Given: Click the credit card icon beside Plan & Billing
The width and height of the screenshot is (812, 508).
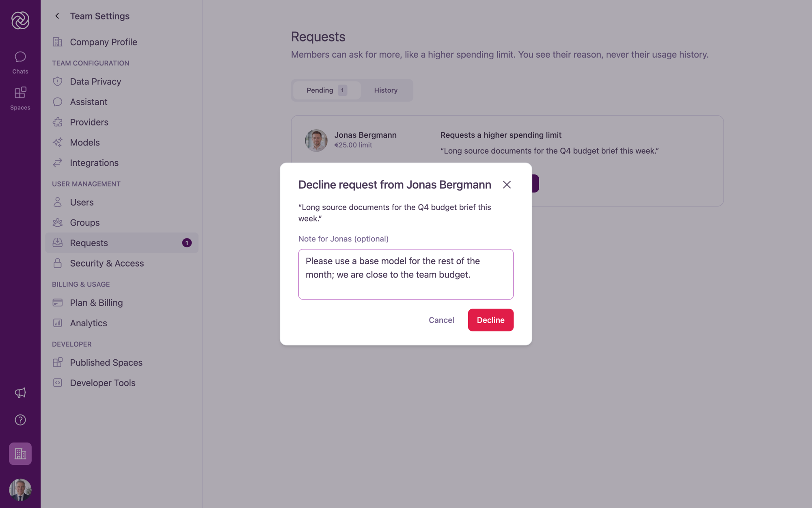Looking at the screenshot, I should tap(58, 302).
